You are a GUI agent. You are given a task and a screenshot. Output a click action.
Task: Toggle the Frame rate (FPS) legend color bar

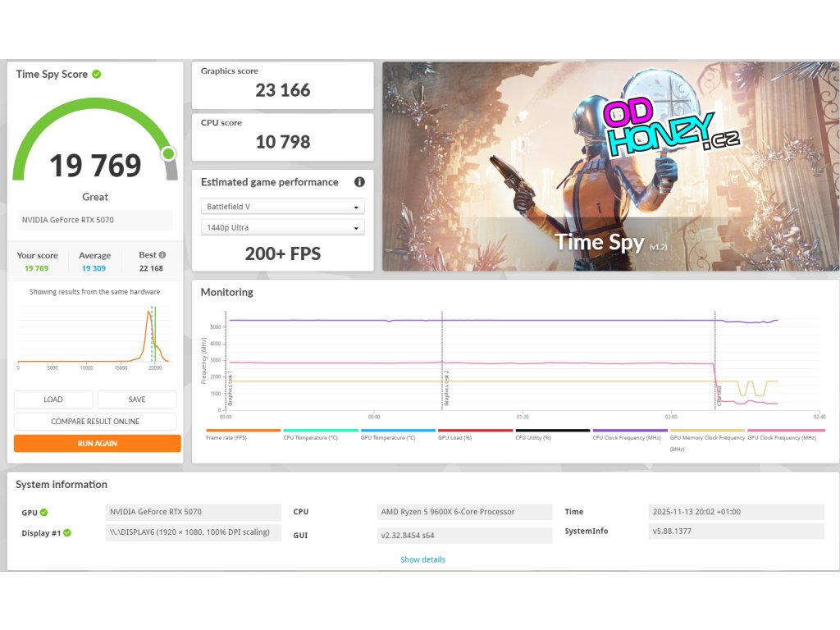point(243,430)
